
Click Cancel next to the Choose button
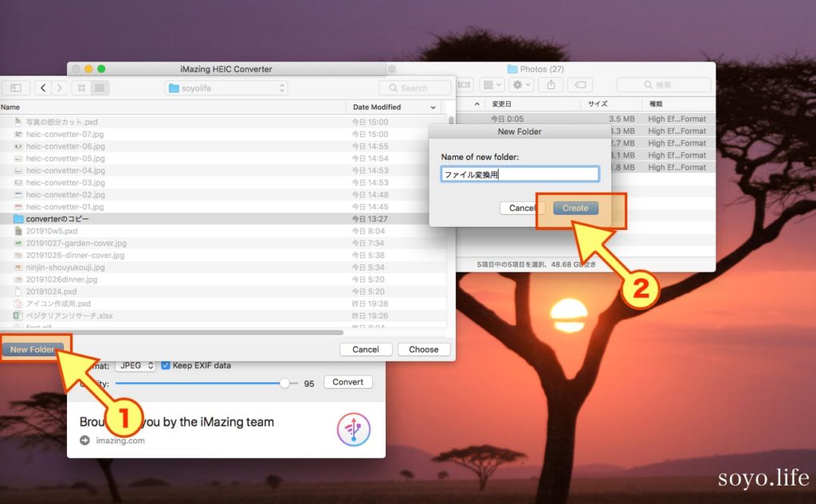click(x=366, y=350)
